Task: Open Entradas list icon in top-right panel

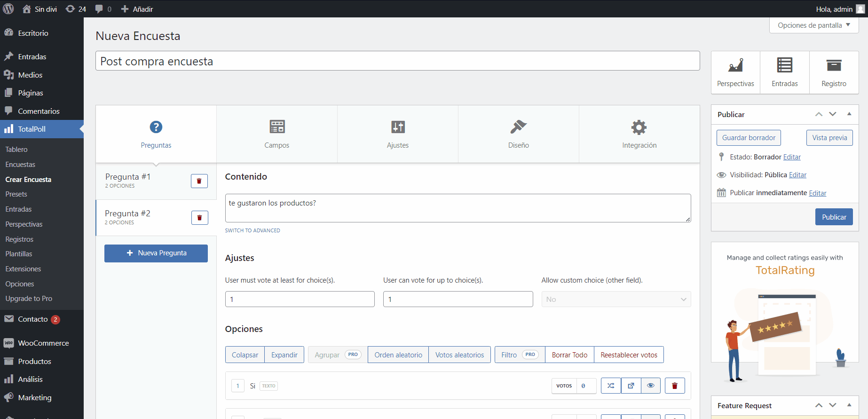Action: [x=784, y=72]
